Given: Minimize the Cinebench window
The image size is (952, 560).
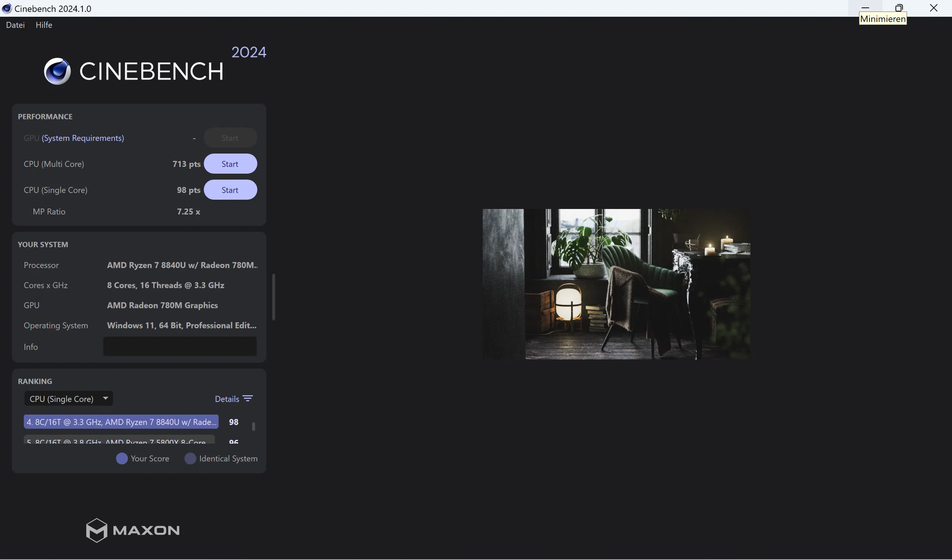Looking at the screenshot, I should click(x=865, y=8).
